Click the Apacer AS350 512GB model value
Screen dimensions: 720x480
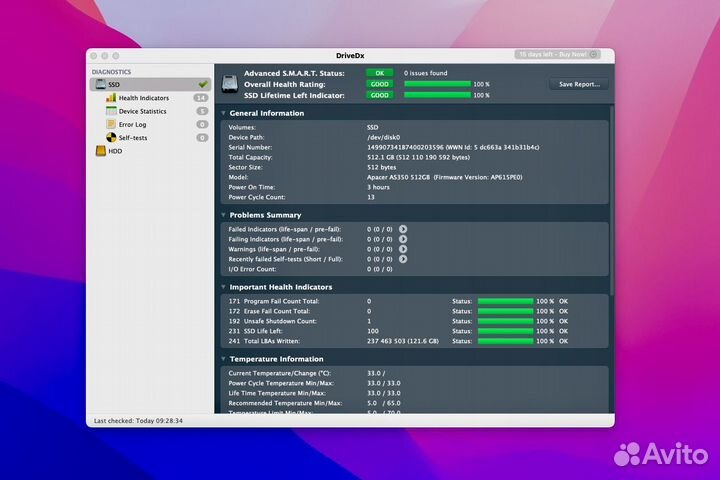tap(444, 177)
